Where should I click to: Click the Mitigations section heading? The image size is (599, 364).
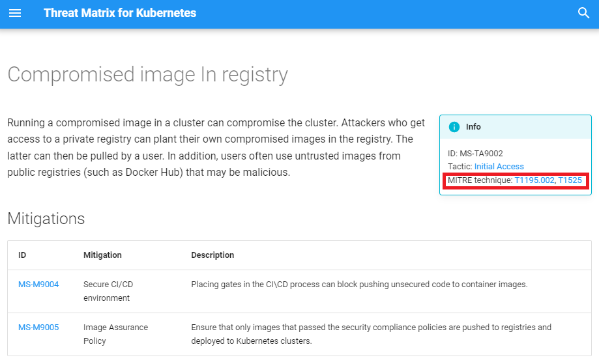pos(46,218)
